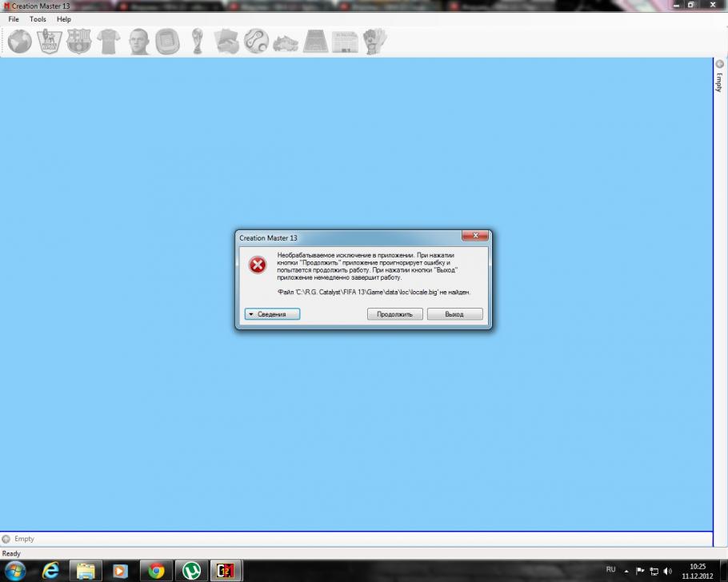This screenshot has width=728, height=582.
Task: Open the Stadium editor icon
Action: pyautogui.click(x=168, y=42)
